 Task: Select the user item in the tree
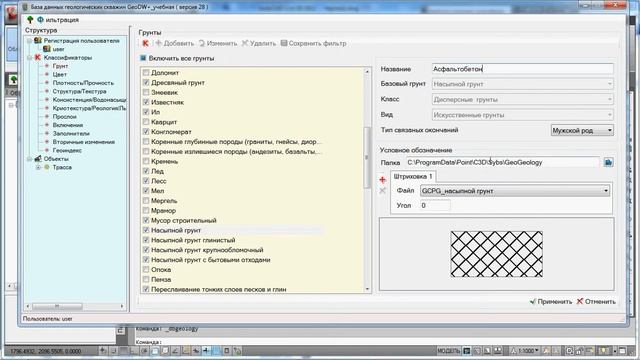[x=58, y=49]
